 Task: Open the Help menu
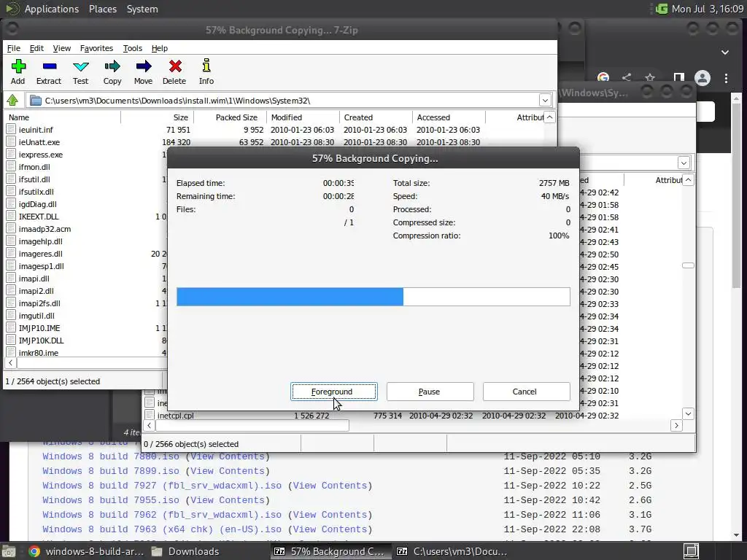point(160,48)
